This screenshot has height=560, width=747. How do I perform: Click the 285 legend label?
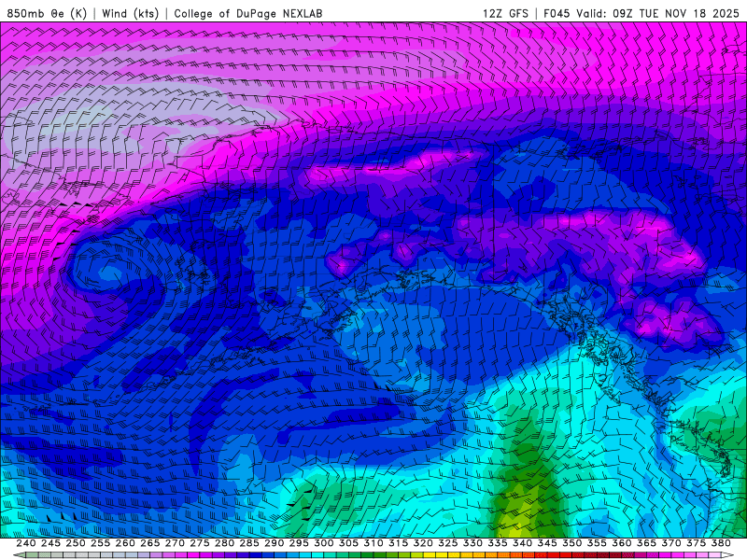point(249,543)
